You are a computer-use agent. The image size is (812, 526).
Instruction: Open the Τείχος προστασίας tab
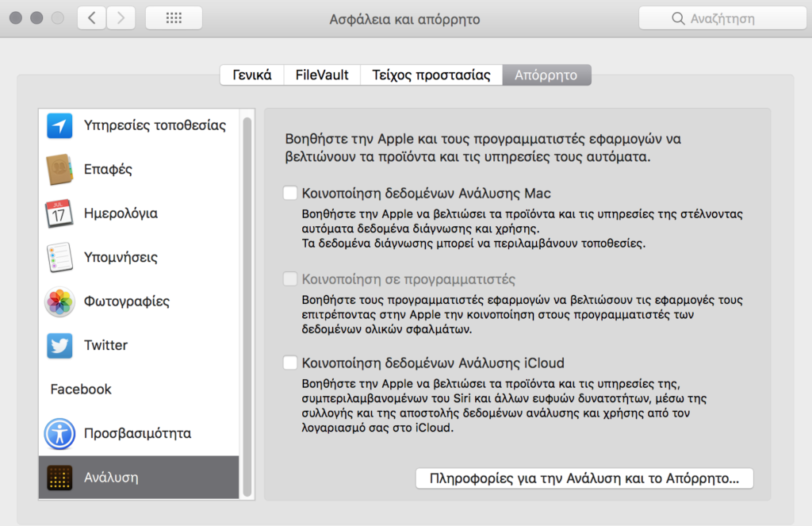click(x=431, y=75)
